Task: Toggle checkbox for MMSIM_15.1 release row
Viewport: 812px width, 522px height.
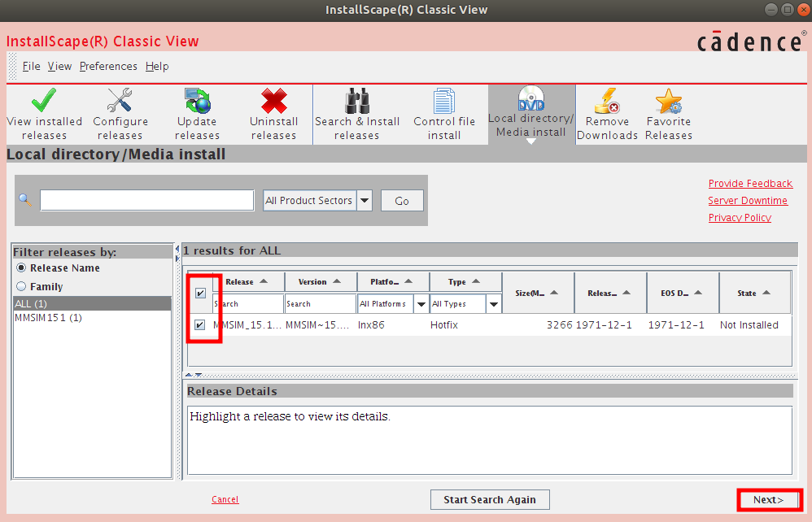Action: [200, 325]
